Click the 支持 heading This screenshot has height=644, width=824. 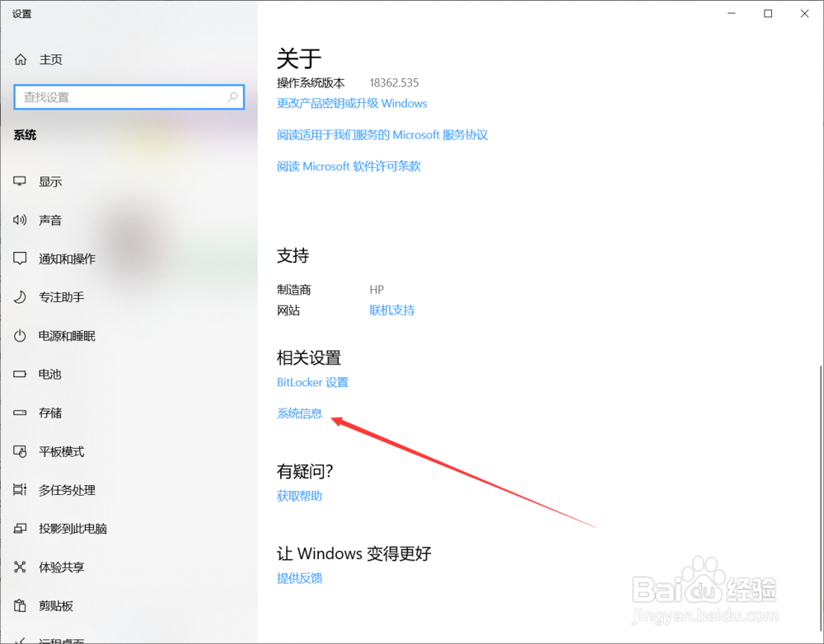[x=293, y=256]
